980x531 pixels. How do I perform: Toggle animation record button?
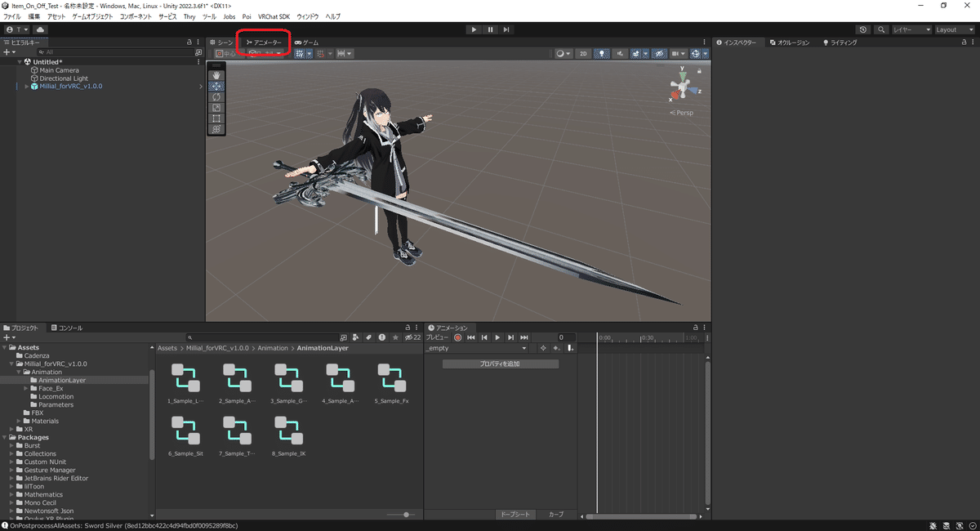458,337
